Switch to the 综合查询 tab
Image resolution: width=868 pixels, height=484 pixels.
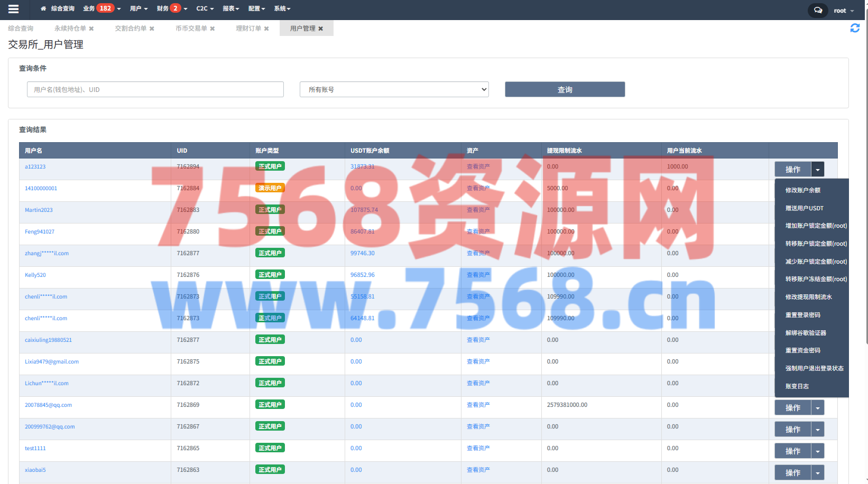(x=21, y=29)
